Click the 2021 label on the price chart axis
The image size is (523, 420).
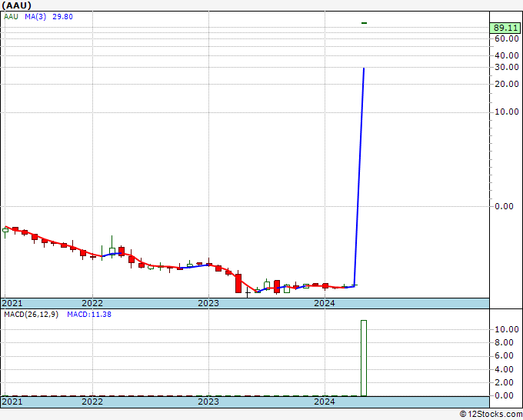click(x=12, y=303)
